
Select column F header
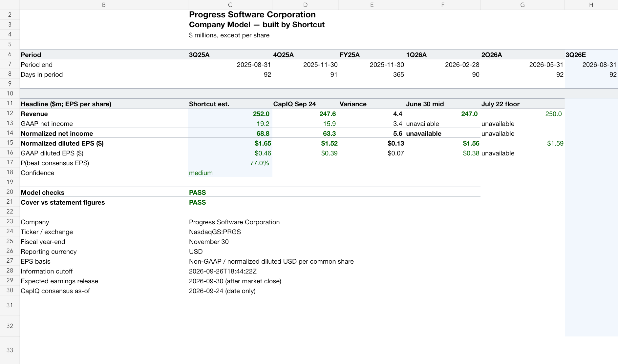point(443,5)
